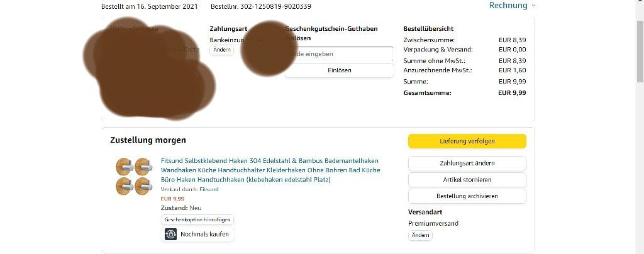
Task: Open the Fitsund Selbstklebend Haken product link
Action: (270, 170)
